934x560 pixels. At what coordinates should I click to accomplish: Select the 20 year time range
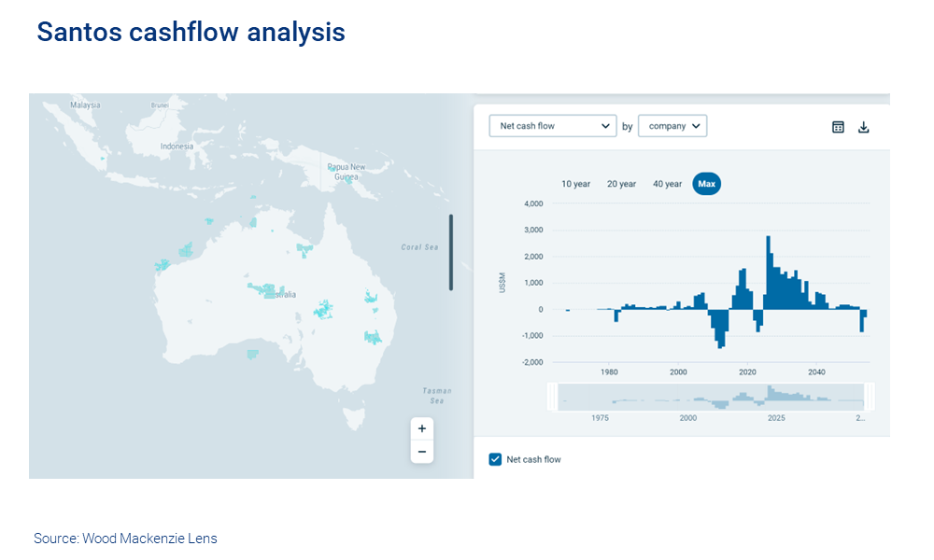[x=620, y=184]
